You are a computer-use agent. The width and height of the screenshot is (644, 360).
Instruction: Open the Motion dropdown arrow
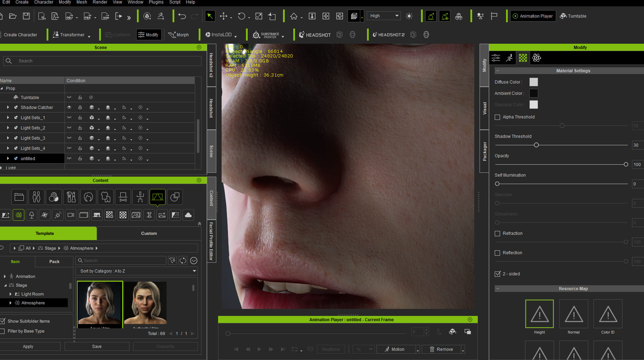click(x=418, y=349)
